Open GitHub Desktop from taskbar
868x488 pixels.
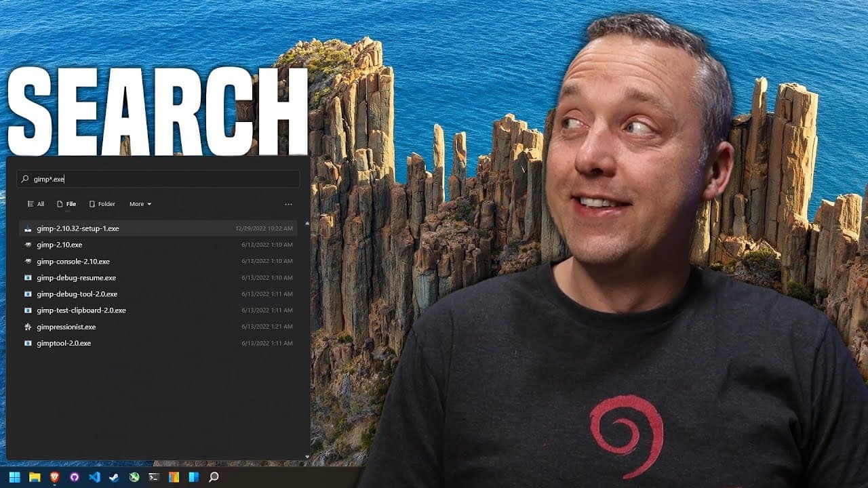pyautogui.click(x=75, y=477)
